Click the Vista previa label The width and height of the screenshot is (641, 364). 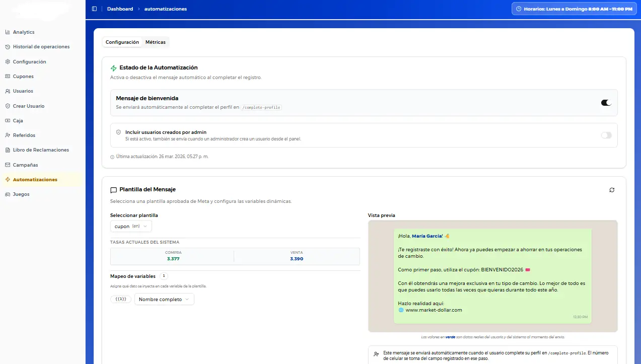[382, 215]
